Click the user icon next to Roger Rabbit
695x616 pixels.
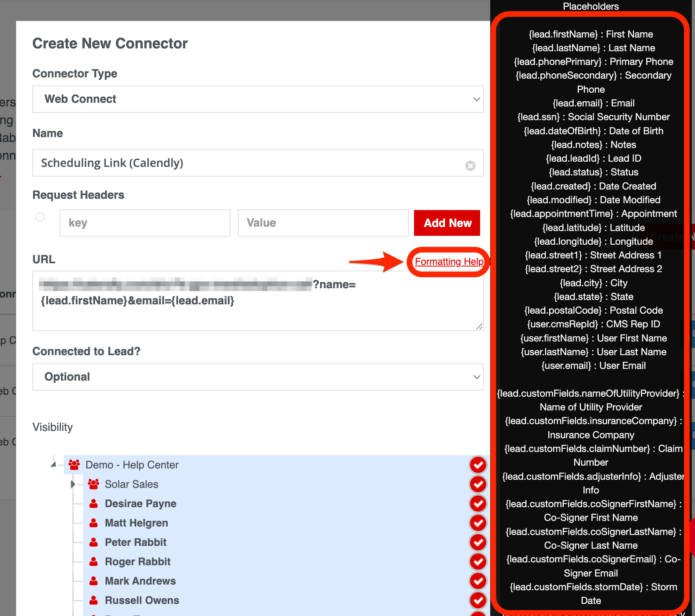(94, 562)
